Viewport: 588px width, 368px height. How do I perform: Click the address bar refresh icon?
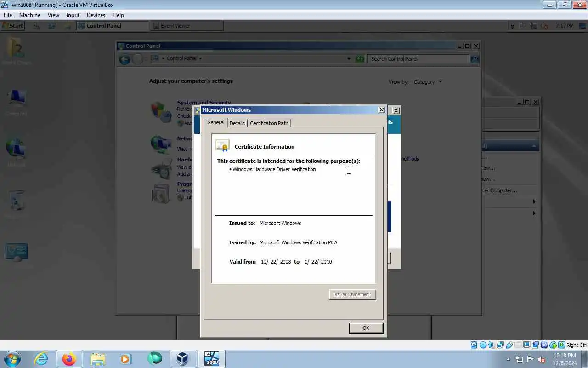click(360, 59)
